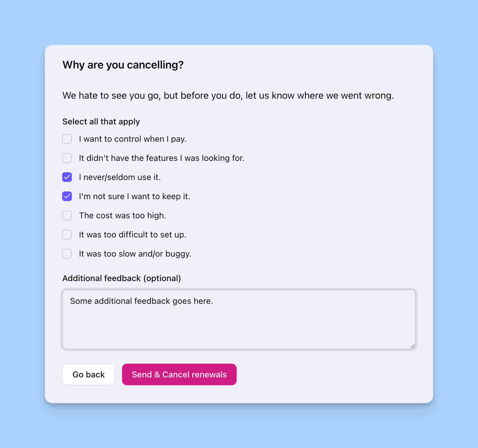The width and height of the screenshot is (478, 448).
Task: Click the textarea resize handle in its corner
Action: pyautogui.click(x=412, y=346)
